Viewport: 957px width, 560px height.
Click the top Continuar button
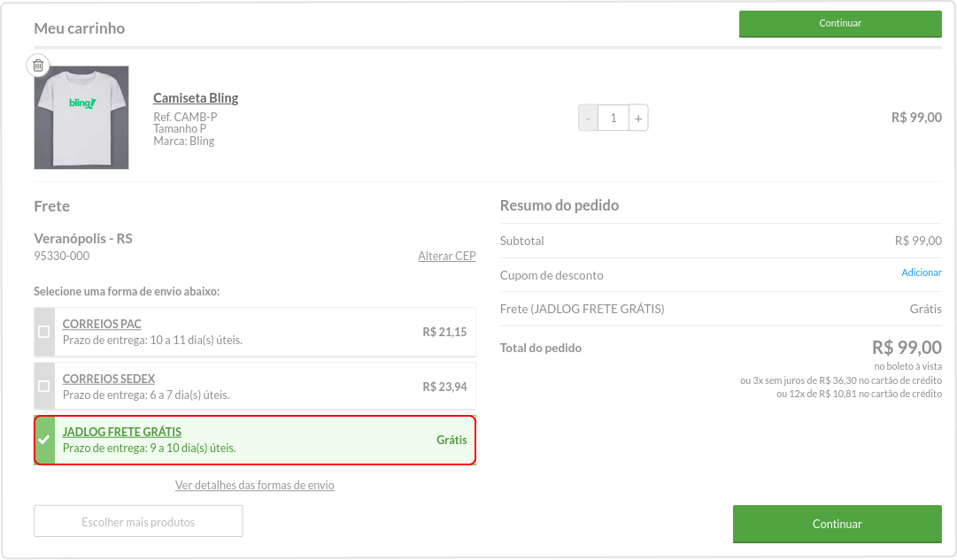pos(840,24)
